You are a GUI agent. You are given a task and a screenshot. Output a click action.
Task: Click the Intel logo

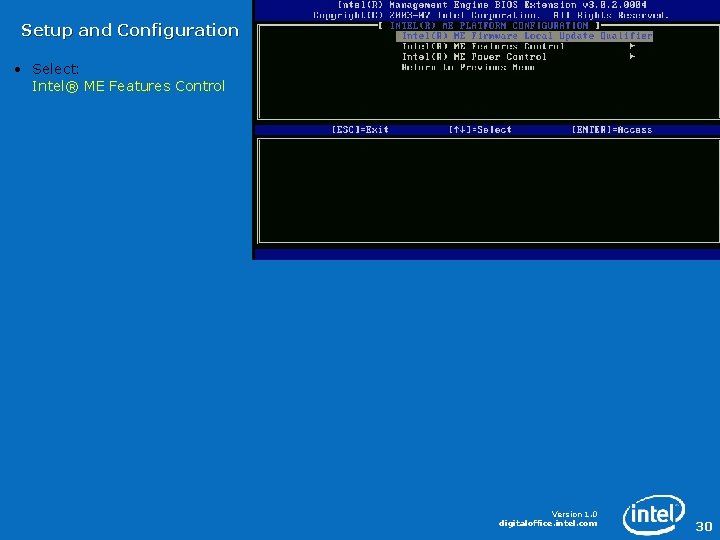(x=653, y=515)
